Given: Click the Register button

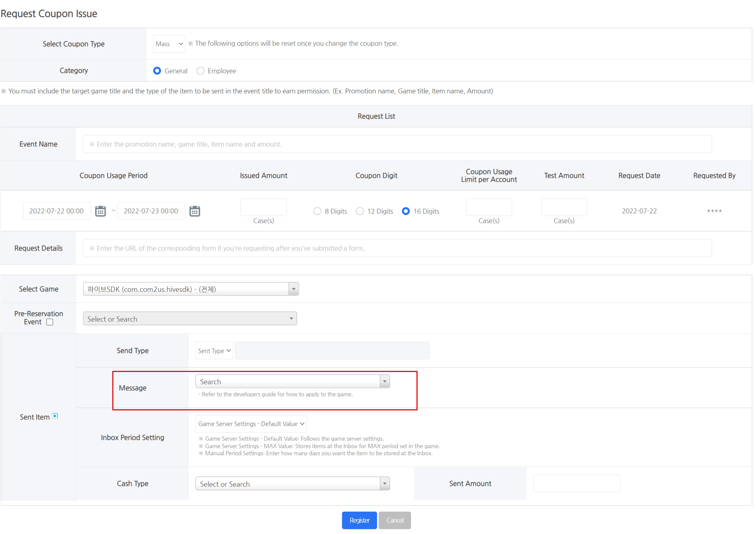Looking at the screenshot, I should 359,520.
